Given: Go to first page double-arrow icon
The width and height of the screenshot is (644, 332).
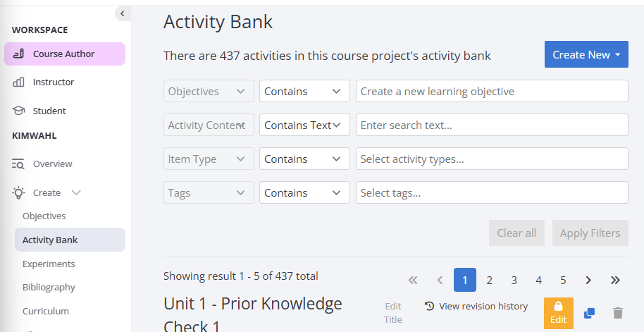Looking at the screenshot, I should [x=413, y=281].
